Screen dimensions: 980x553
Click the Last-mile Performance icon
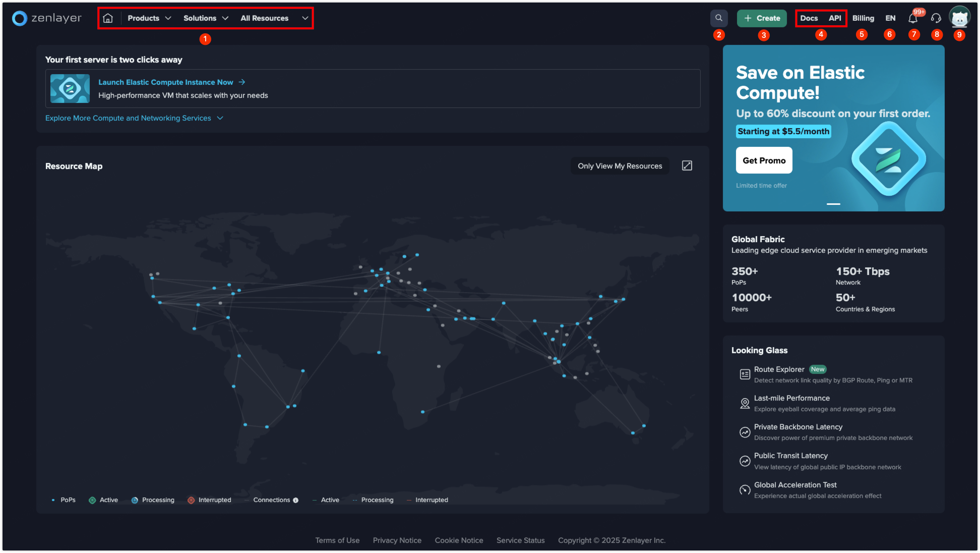tap(745, 403)
